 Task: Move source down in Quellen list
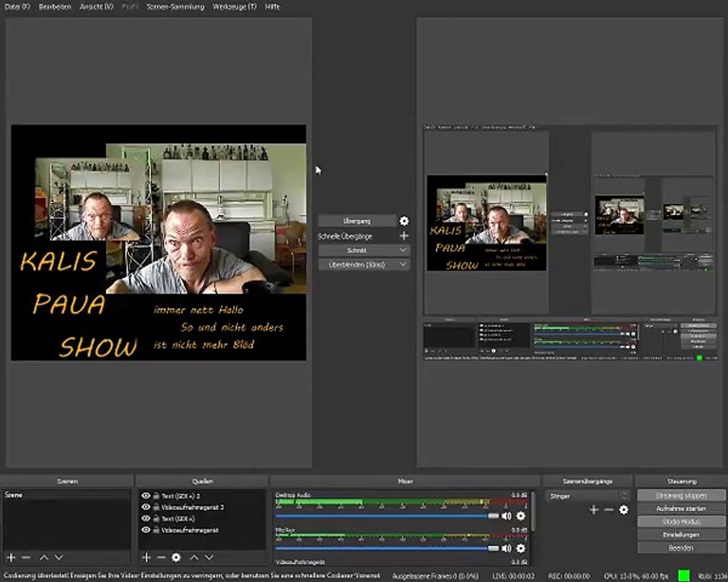209,557
